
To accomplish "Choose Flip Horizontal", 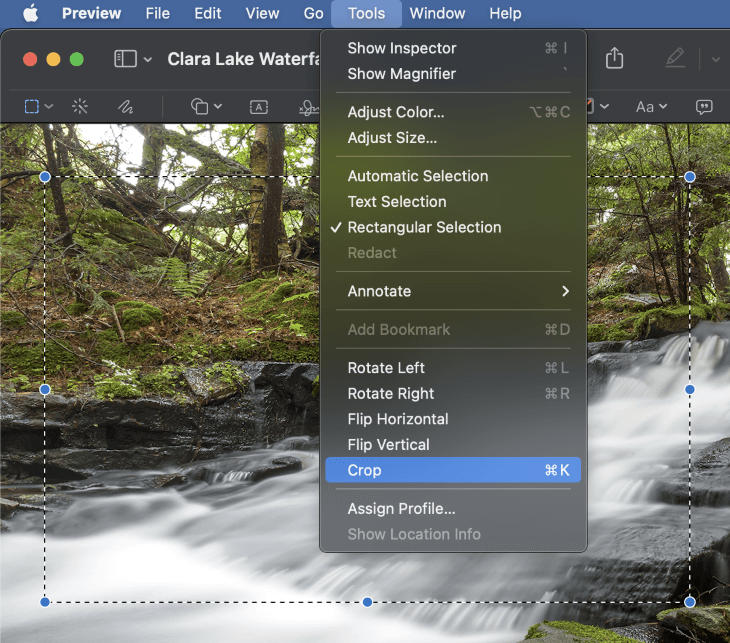I will pos(453,419).
